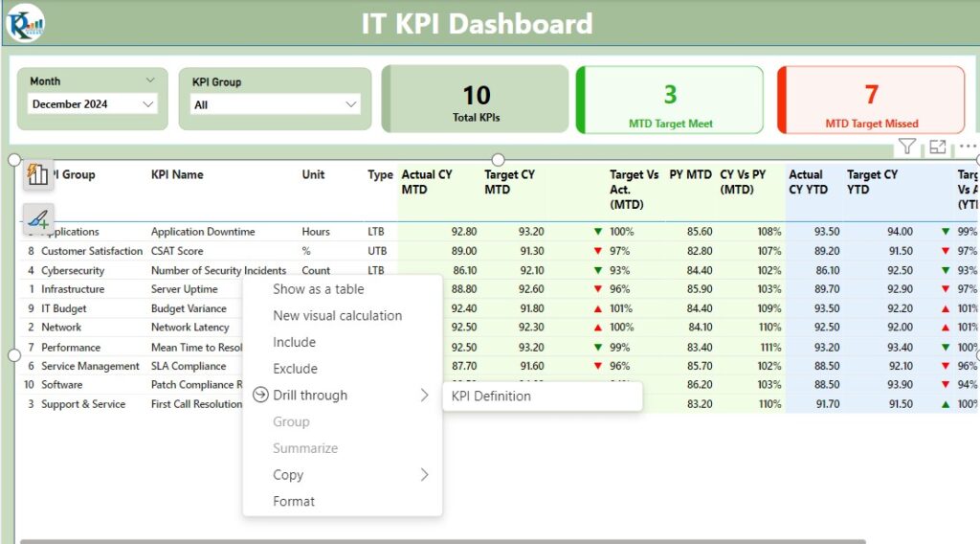The image size is (980, 544).
Task: Click the 85.60 PY MTD value
Action: coord(700,232)
